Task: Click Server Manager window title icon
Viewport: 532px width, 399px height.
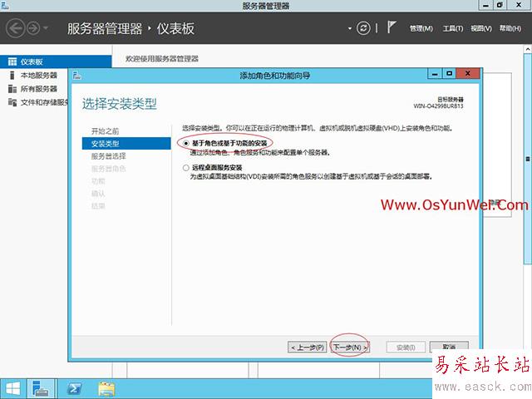Action: [5, 6]
